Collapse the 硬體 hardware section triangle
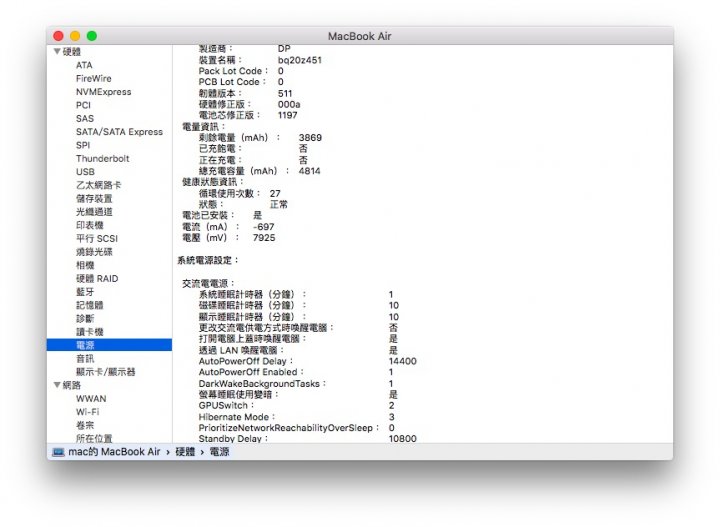The image size is (720, 527). coord(57,51)
